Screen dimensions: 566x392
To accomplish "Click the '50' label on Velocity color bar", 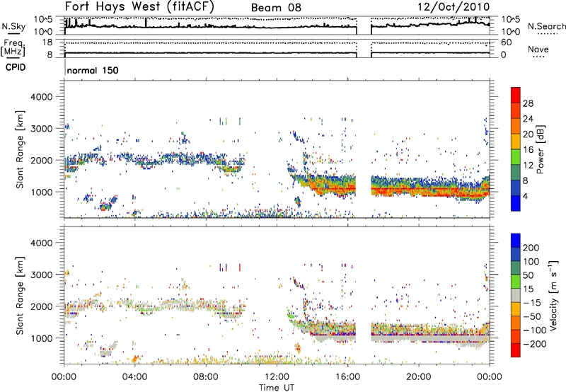I will pyautogui.click(x=529, y=275).
